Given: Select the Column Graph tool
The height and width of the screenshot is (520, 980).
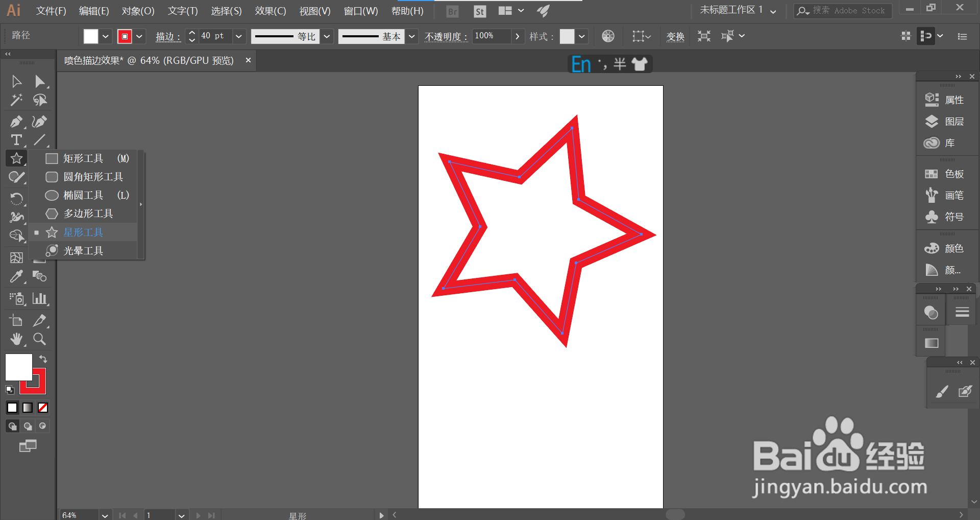Looking at the screenshot, I should pyautogui.click(x=39, y=298).
